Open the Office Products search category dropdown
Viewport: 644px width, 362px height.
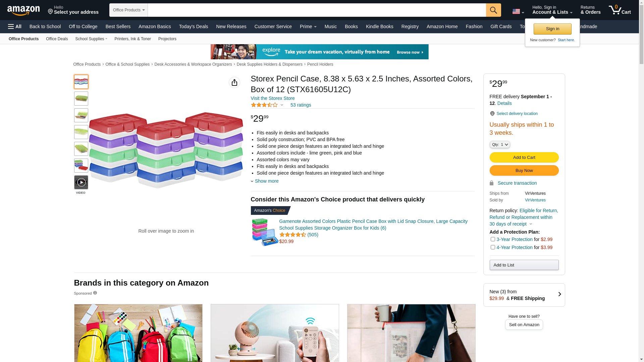point(128,10)
